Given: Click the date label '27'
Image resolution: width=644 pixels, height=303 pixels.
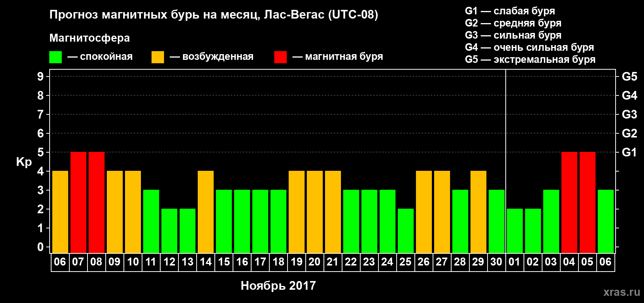Looking at the screenshot, I should (442, 262).
